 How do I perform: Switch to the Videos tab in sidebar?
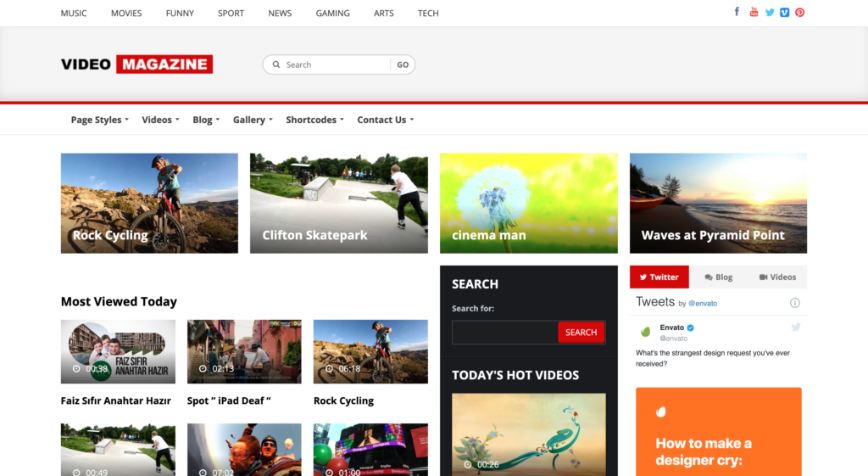777,277
